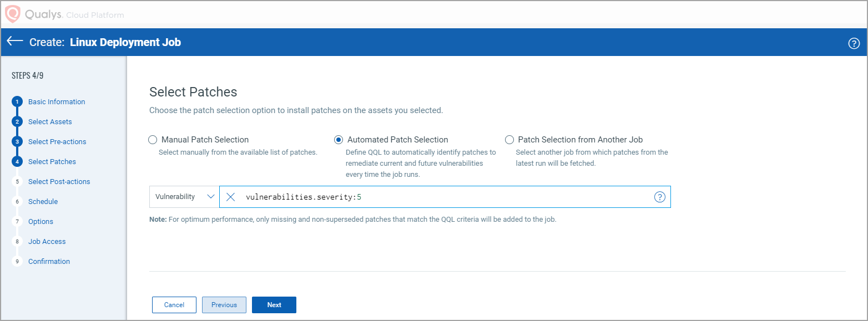Click the back arrow beside Create

click(x=15, y=42)
